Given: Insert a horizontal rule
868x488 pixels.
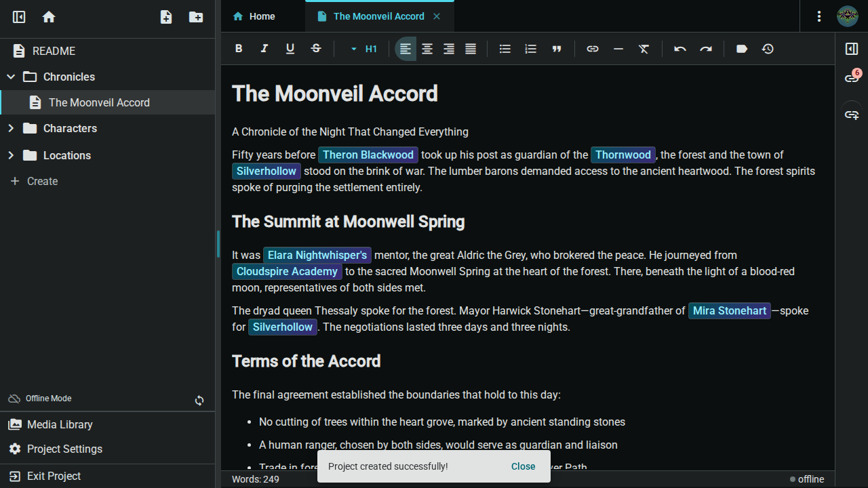Looking at the screenshot, I should tap(618, 48).
